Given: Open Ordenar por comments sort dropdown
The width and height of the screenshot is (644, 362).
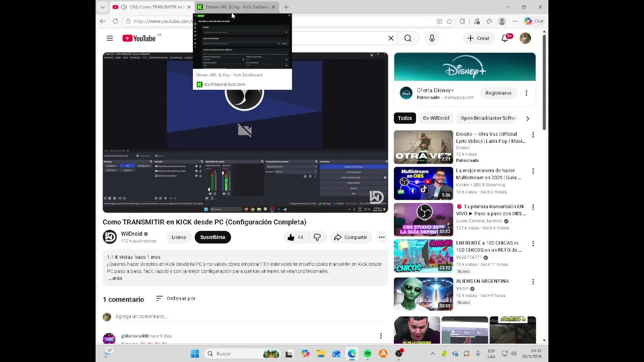Looking at the screenshot, I should click(x=176, y=299).
